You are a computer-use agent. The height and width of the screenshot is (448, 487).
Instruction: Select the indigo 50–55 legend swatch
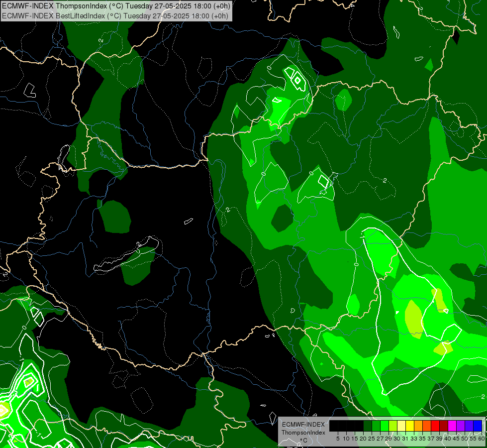pyautogui.click(x=469, y=426)
